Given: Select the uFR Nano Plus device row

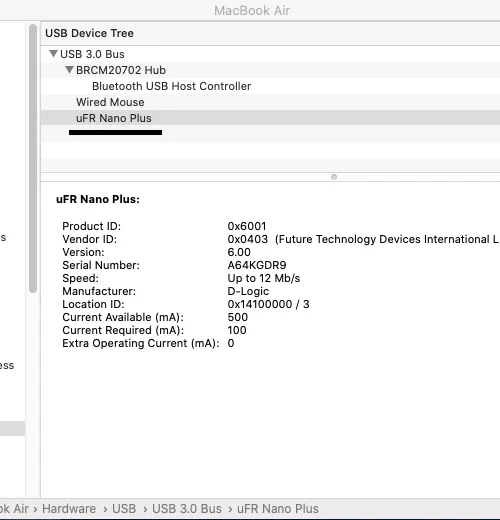Looking at the screenshot, I should pyautogui.click(x=270, y=118).
